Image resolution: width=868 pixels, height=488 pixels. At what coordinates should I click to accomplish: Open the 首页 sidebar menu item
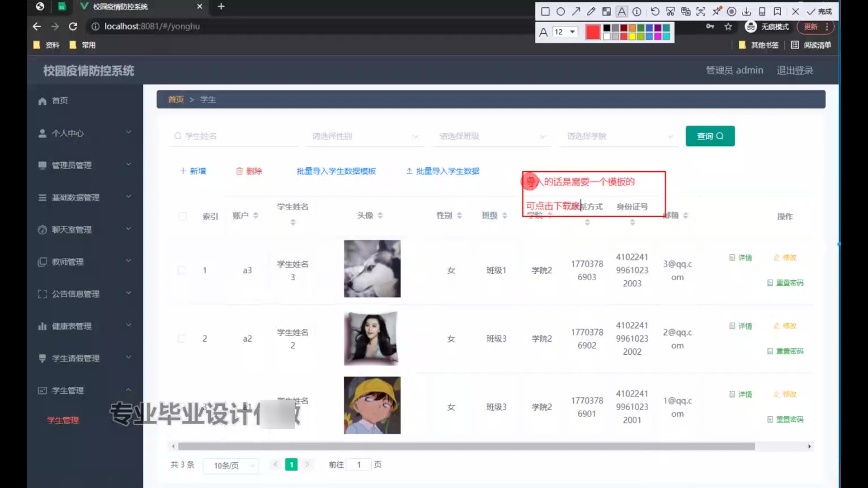60,100
